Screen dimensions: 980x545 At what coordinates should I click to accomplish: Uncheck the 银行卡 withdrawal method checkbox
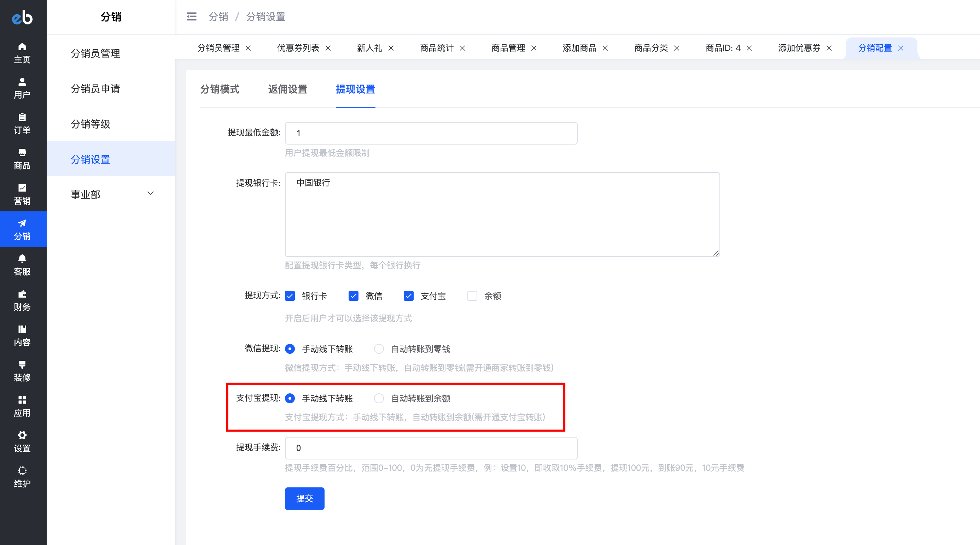click(x=290, y=296)
